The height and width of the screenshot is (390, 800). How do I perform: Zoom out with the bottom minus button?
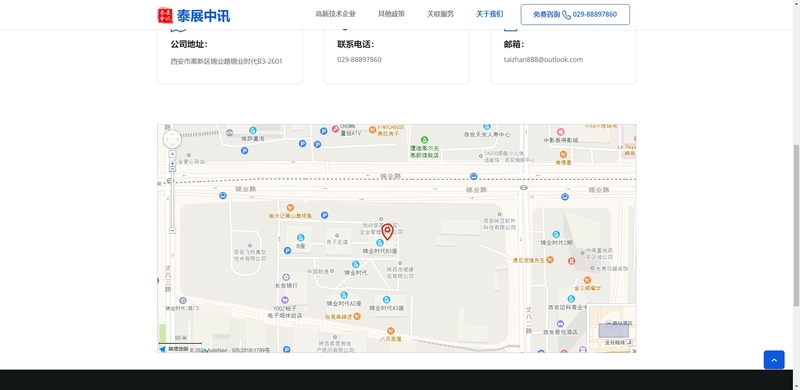[x=172, y=231]
